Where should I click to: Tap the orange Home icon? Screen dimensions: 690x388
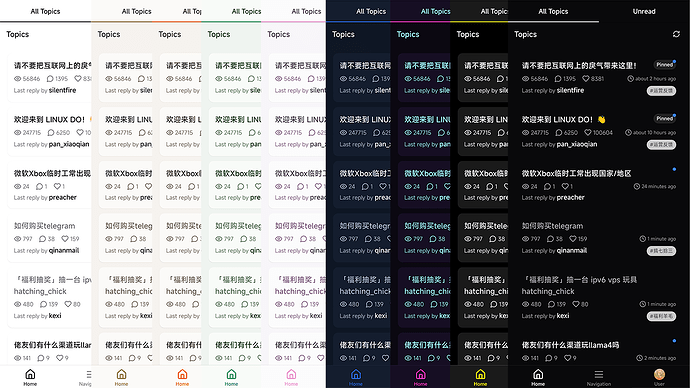tap(182, 374)
